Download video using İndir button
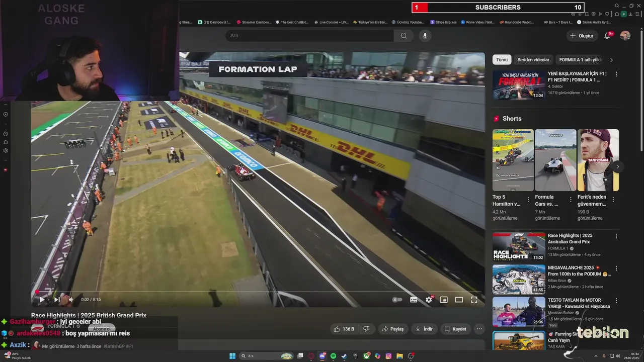The image size is (644, 362). (x=424, y=329)
